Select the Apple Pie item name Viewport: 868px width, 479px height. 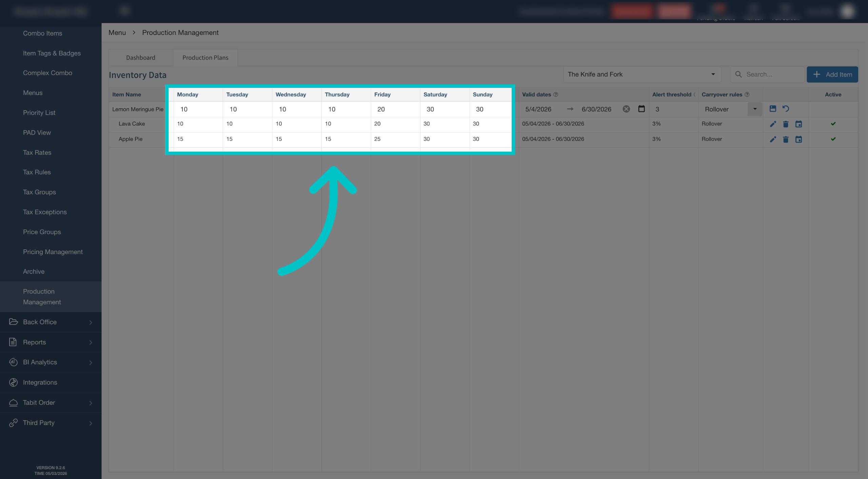(x=131, y=139)
